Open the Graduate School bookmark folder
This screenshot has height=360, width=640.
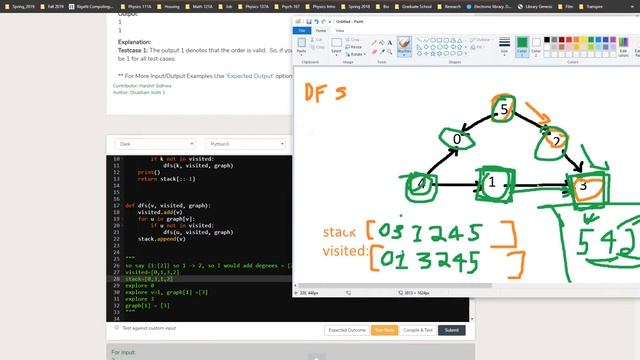[413, 7]
